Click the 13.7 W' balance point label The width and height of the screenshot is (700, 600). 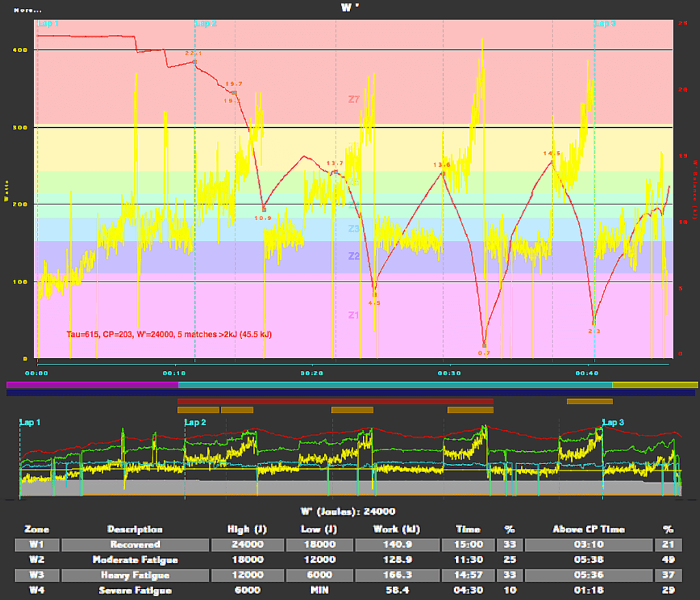[335, 163]
